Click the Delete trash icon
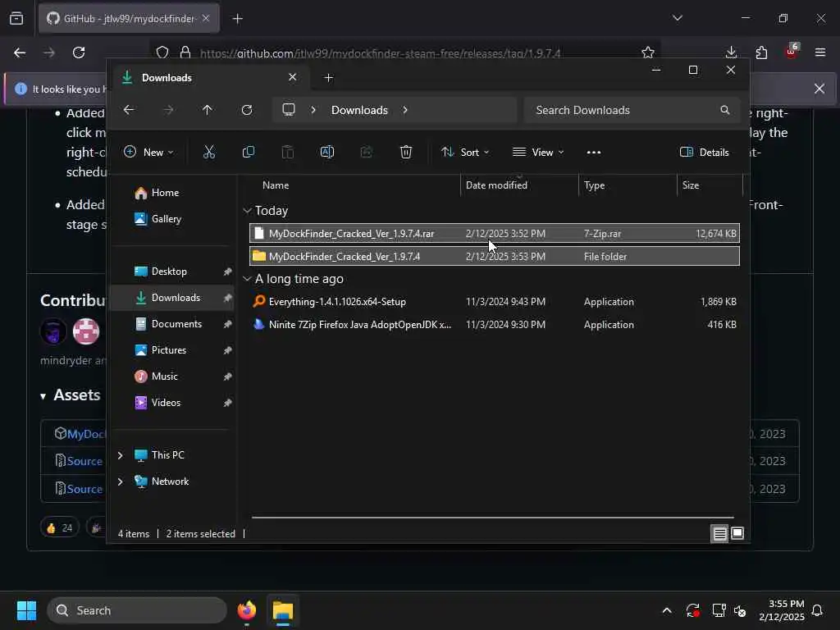Viewport: 840px width, 630px height. click(x=406, y=152)
